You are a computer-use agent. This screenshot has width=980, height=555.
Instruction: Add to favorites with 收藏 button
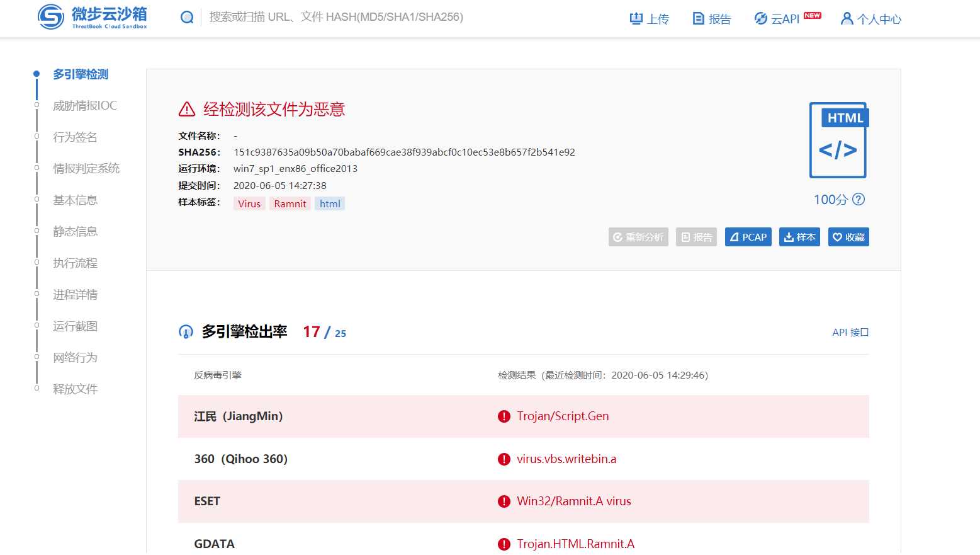point(848,237)
